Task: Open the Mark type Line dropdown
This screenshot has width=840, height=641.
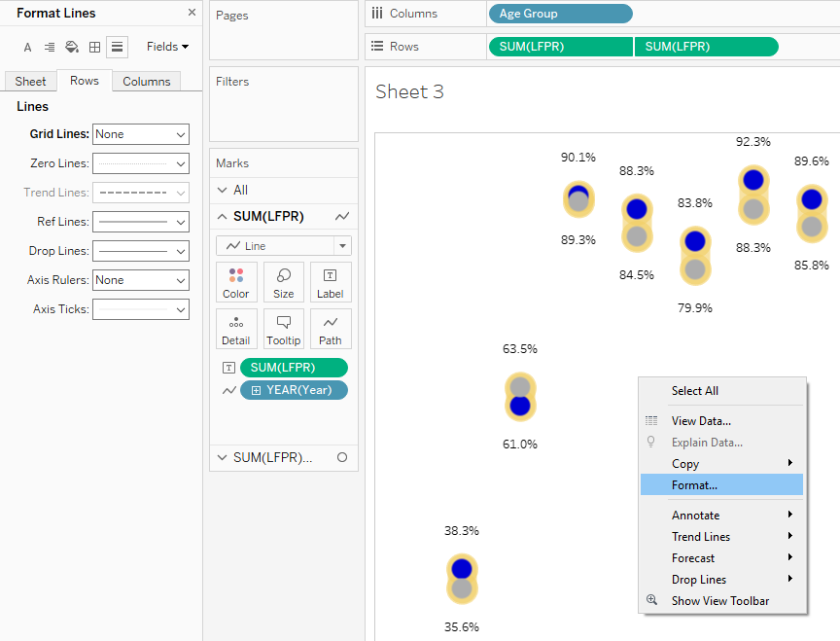Action: point(284,246)
